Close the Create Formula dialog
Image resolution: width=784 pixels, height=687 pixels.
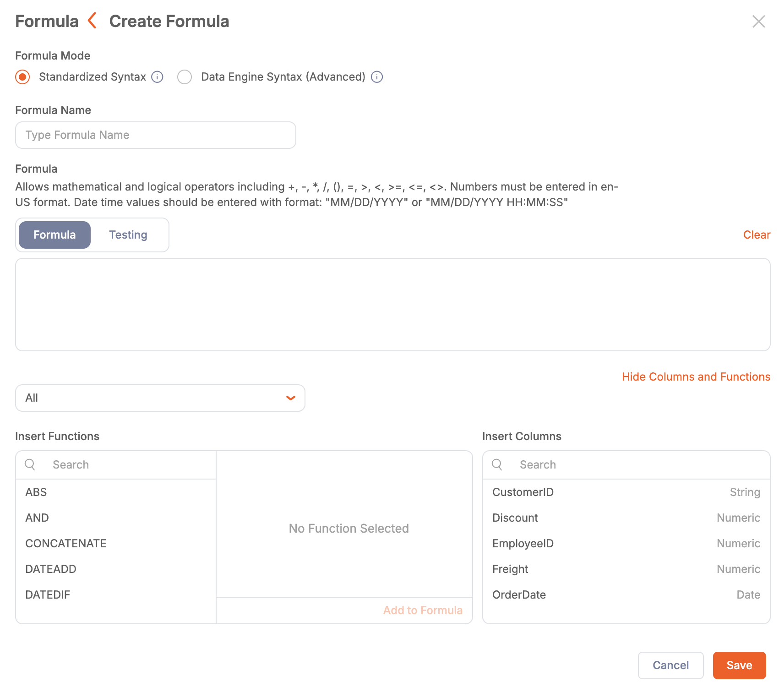click(x=758, y=22)
